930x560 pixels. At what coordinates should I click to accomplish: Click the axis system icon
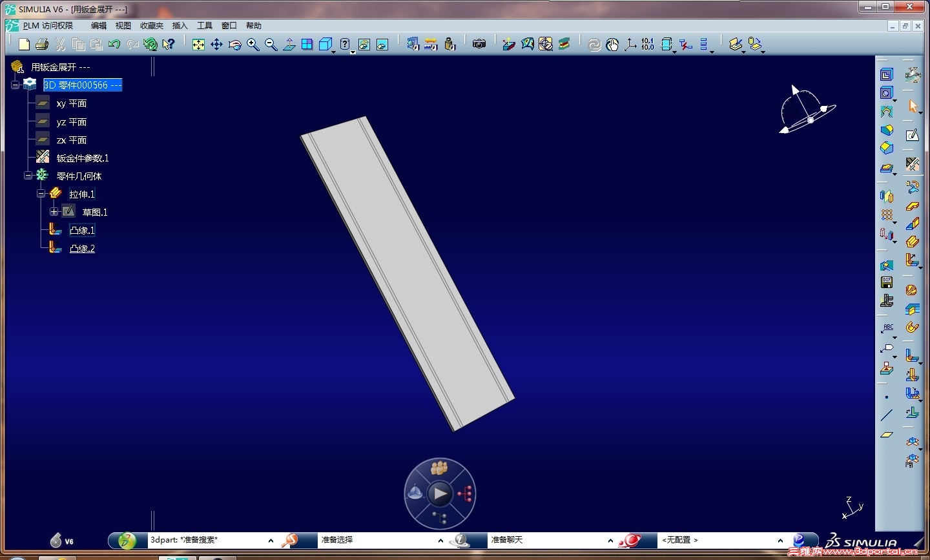pos(630,44)
